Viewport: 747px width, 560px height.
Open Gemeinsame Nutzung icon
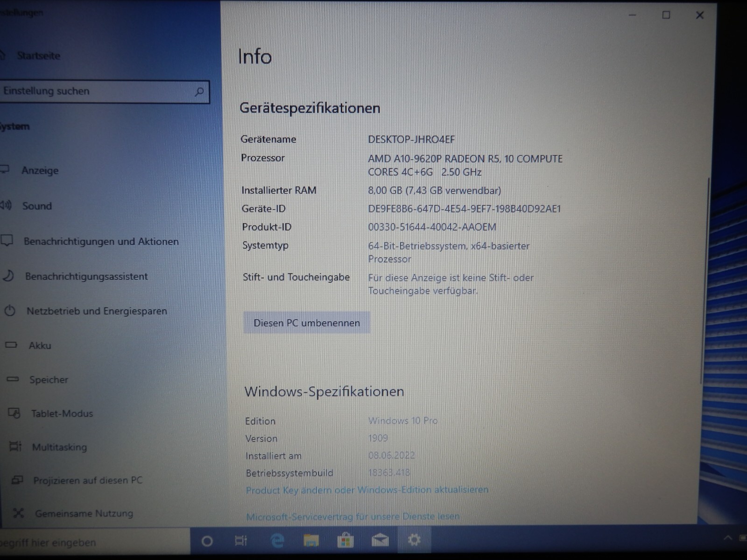point(19,513)
